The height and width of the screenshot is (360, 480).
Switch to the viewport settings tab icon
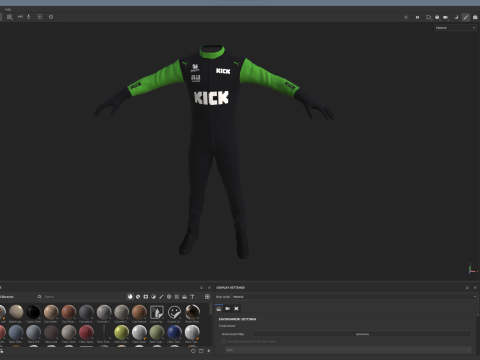pyautogui.click(x=236, y=309)
